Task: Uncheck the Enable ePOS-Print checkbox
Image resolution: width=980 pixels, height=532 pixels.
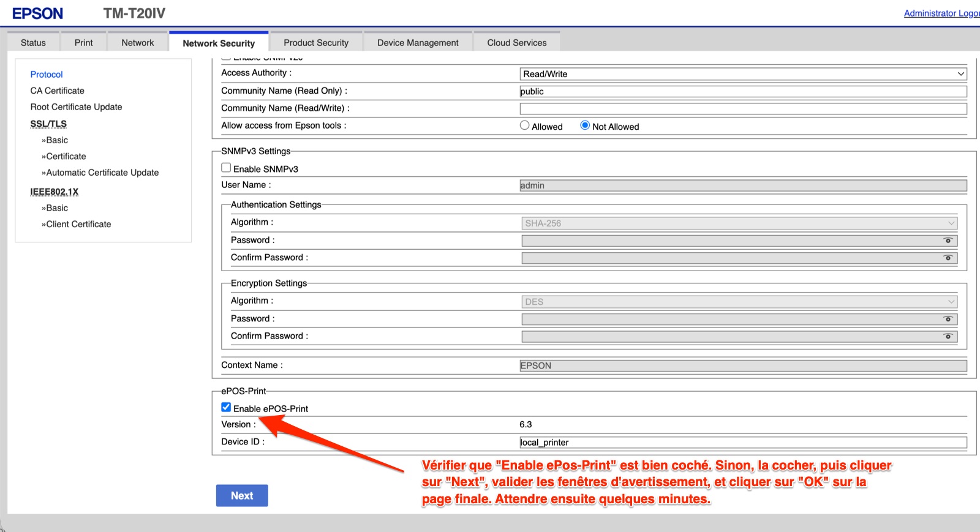Action: [226, 407]
